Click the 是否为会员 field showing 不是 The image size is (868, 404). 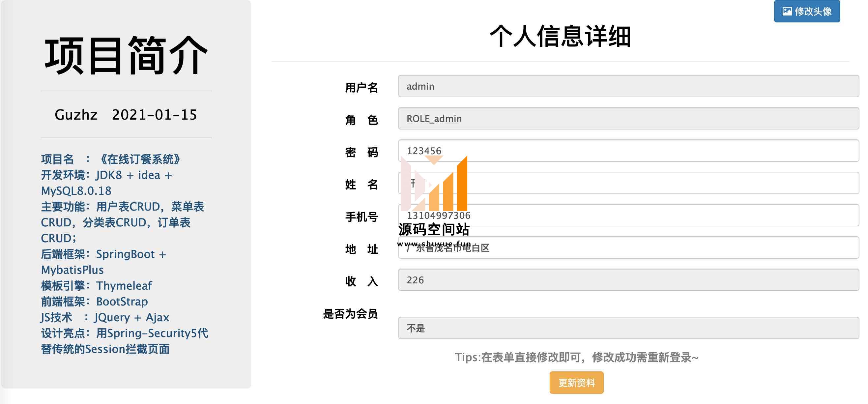pos(628,328)
